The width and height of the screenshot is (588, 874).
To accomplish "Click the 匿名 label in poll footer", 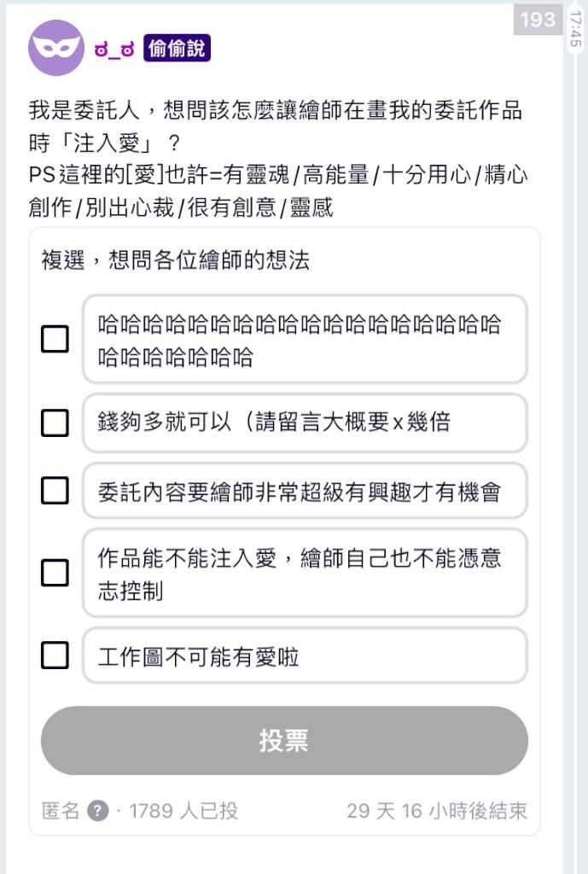I will coord(61,811).
